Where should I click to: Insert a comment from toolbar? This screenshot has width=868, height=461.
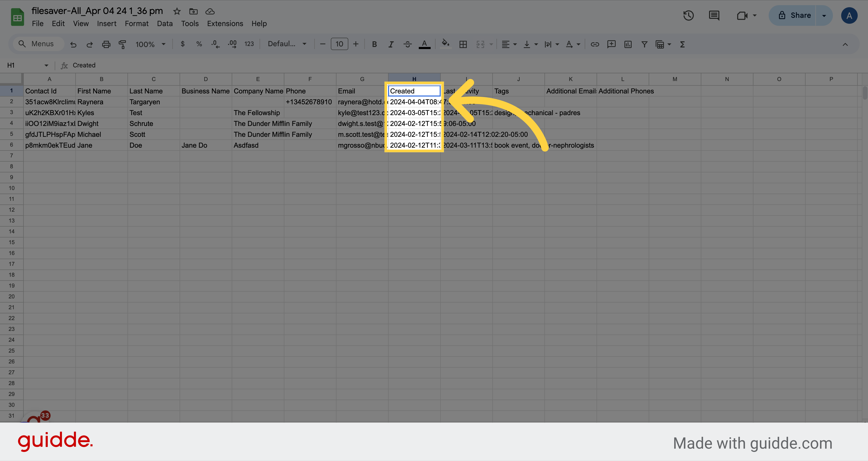(x=611, y=44)
